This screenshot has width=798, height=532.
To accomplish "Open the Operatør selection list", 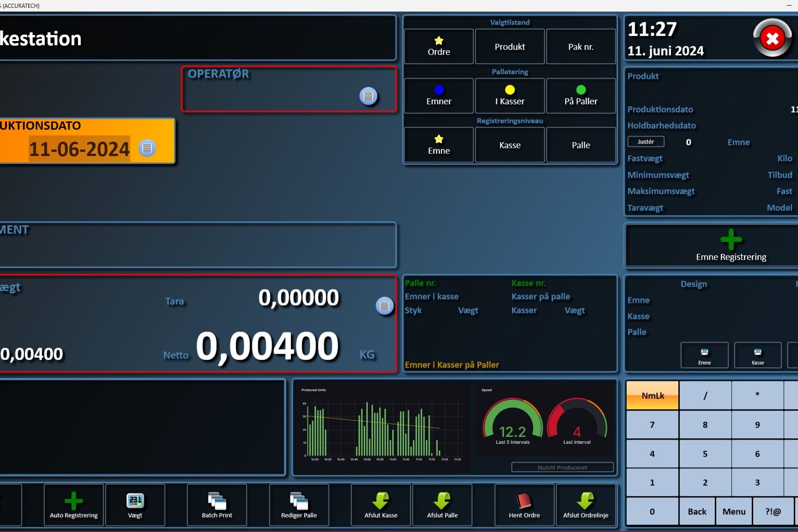I will tap(368, 96).
